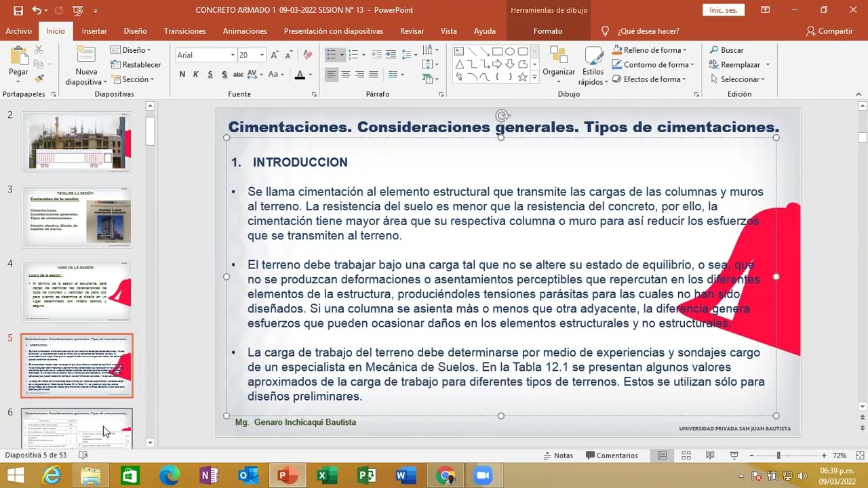
Task: Start slideshow from status bar icon
Action: pos(734,455)
